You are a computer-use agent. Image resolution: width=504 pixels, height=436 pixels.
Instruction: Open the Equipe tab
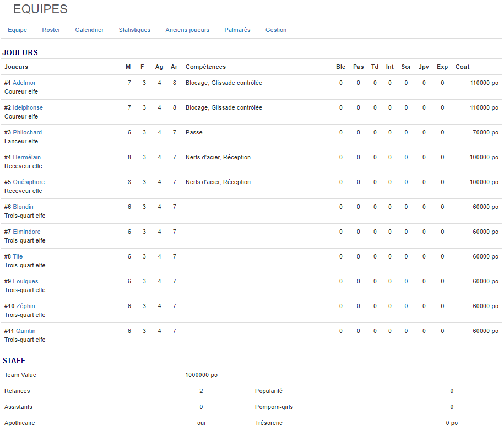(x=17, y=30)
